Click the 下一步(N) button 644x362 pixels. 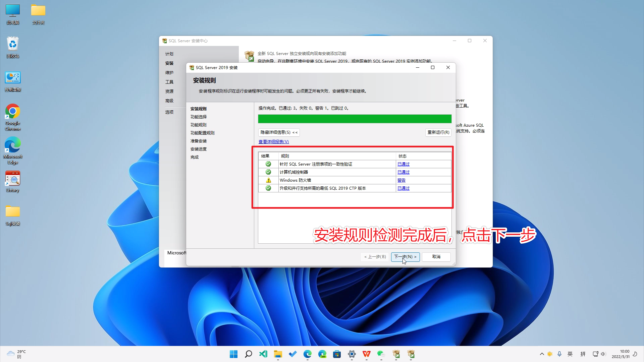(405, 257)
